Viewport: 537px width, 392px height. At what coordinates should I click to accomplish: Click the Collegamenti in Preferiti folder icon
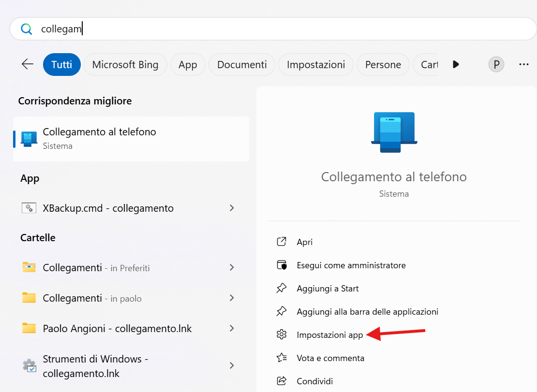(x=29, y=267)
